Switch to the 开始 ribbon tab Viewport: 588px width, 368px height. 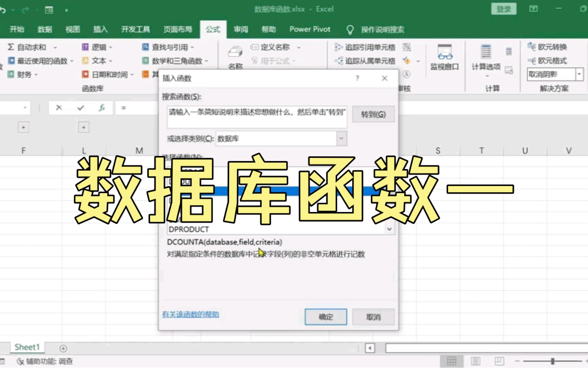click(x=16, y=30)
